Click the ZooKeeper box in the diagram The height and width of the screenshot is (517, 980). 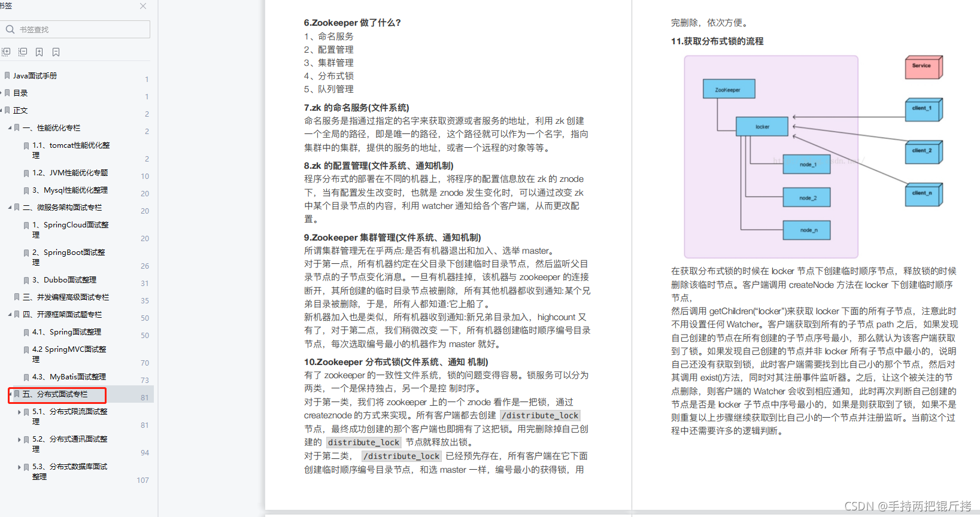point(729,89)
